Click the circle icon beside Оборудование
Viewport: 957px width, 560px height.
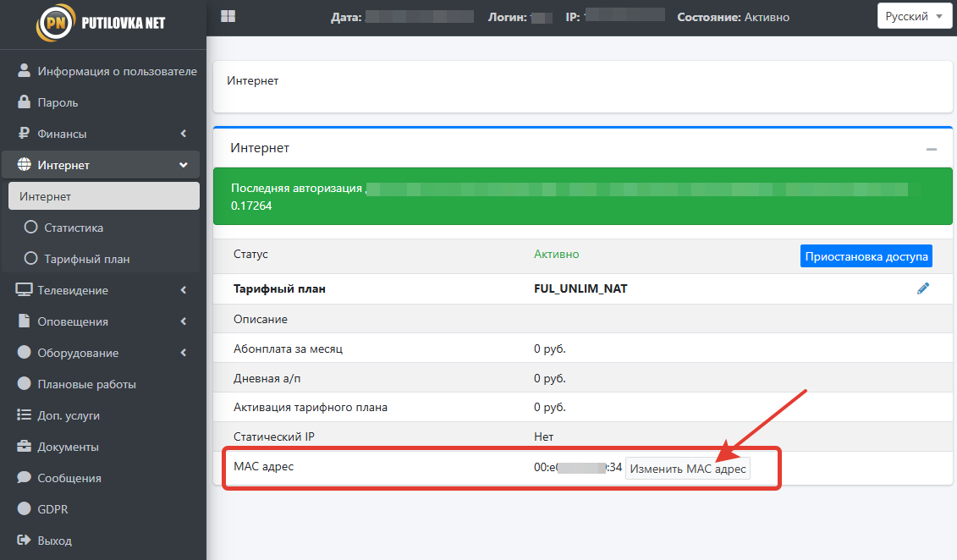(24, 352)
